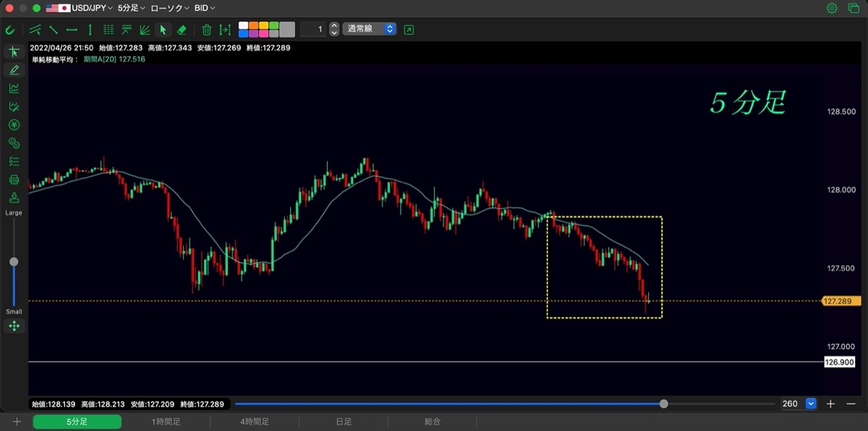Switch to the 総合 tab
Viewport: 868px width, 431px height.
tap(433, 422)
